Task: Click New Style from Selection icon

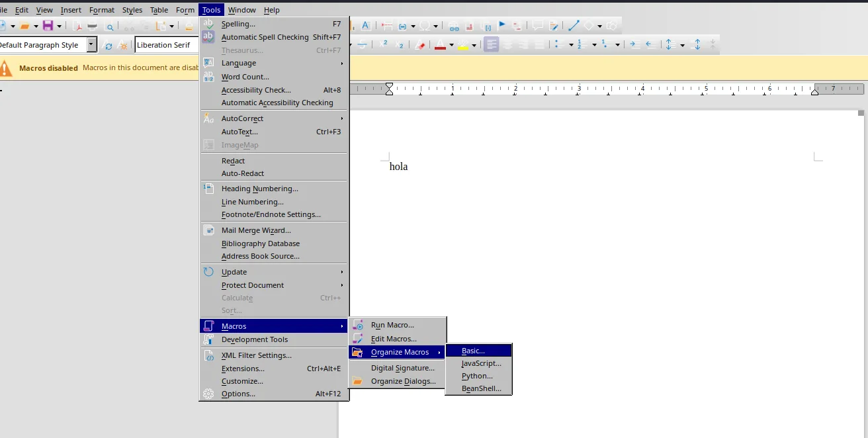Action: click(122, 46)
